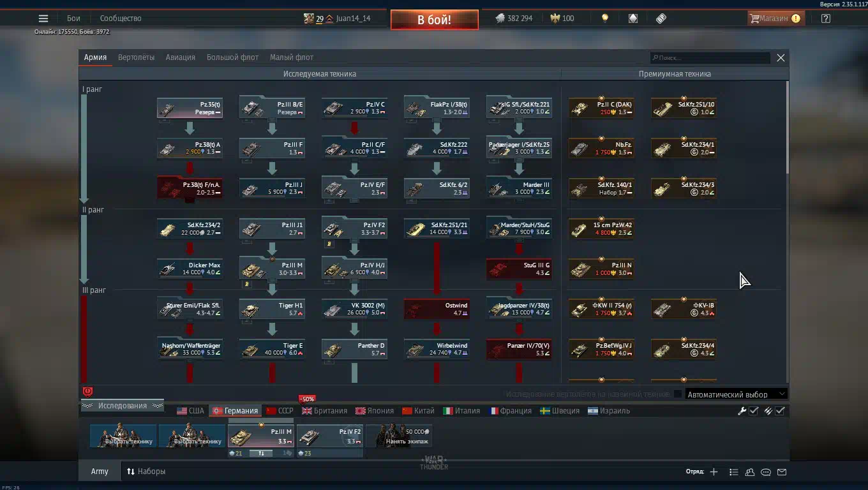Open Наборы presets tab

click(146, 471)
